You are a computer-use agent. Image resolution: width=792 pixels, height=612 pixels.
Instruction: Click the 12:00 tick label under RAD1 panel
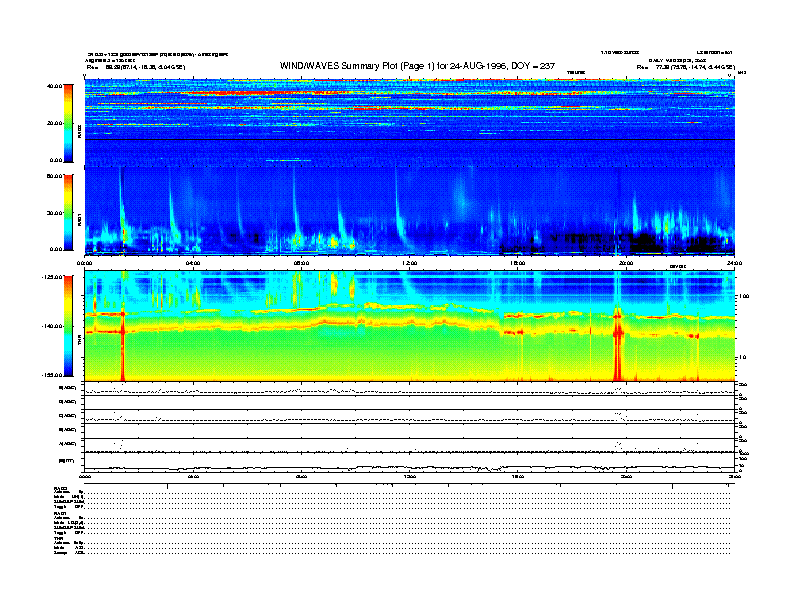(x=410, y=263)
